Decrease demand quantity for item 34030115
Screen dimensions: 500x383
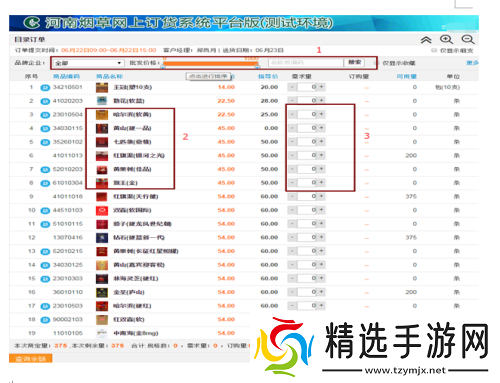pyautogui.click(x=292, y=128)
